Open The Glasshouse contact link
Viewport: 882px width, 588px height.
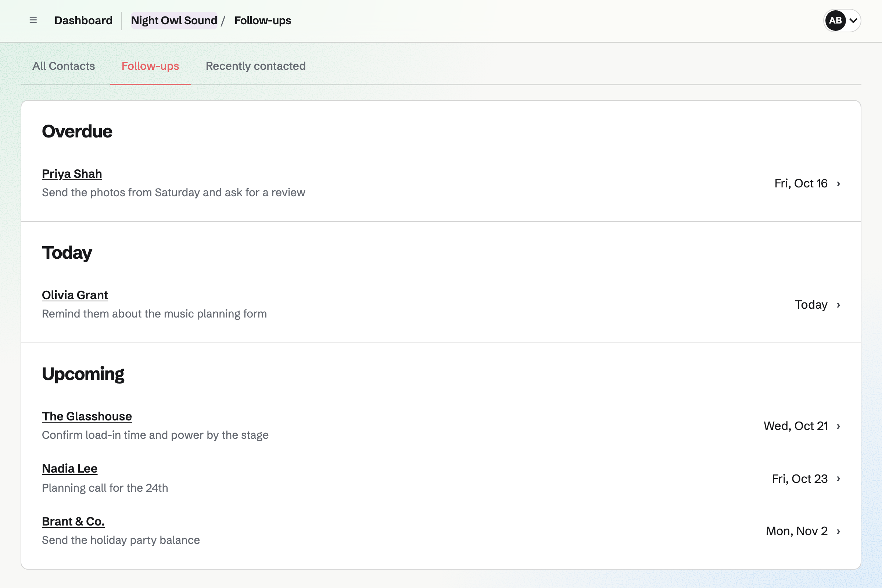87,416
